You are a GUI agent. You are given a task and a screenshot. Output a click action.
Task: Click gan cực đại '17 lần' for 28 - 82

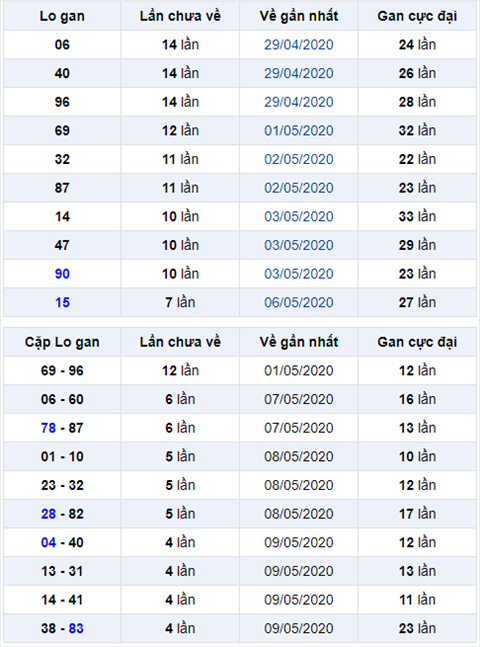point(417,514)
